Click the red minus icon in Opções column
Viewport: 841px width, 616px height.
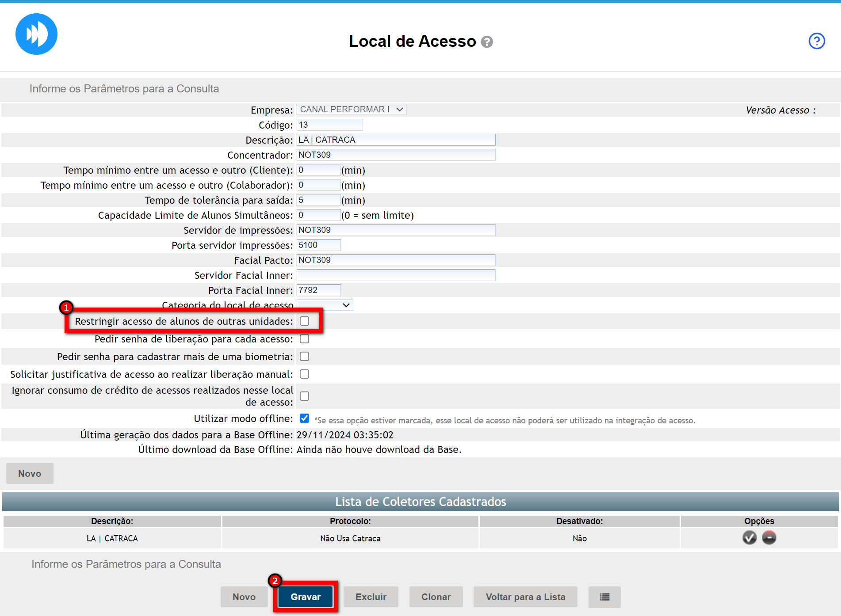[769, 538]
